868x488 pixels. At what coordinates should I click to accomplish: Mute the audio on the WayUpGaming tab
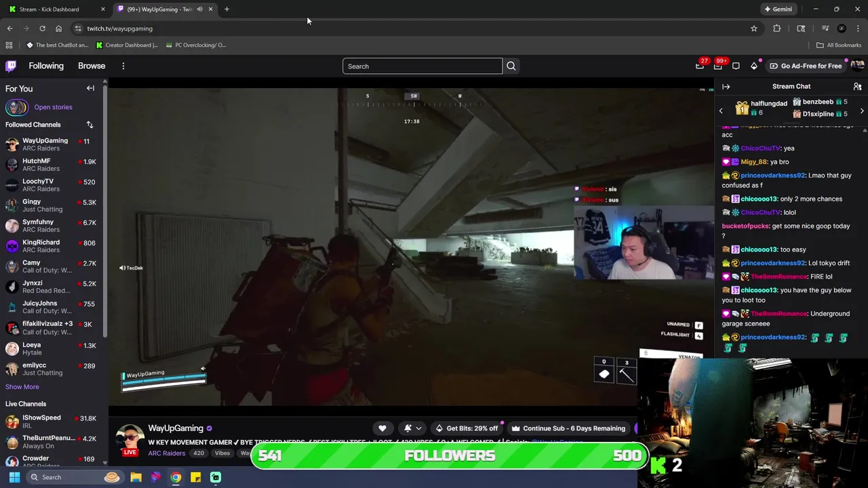[x=199, y=9]
